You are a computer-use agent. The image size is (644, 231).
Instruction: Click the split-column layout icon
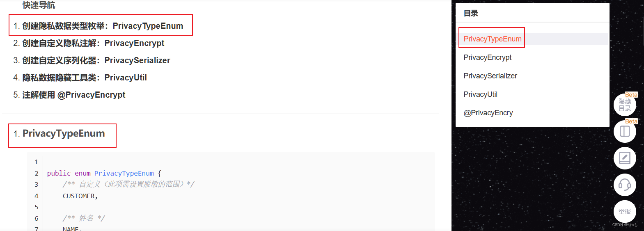[625, 131]
